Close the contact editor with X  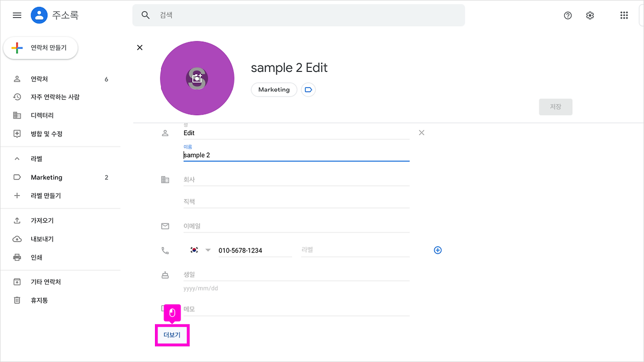point(140,47)
